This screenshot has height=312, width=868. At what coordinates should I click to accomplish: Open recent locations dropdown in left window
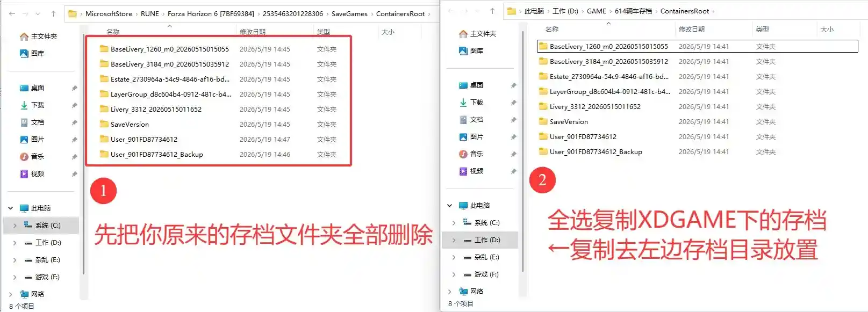38,13
